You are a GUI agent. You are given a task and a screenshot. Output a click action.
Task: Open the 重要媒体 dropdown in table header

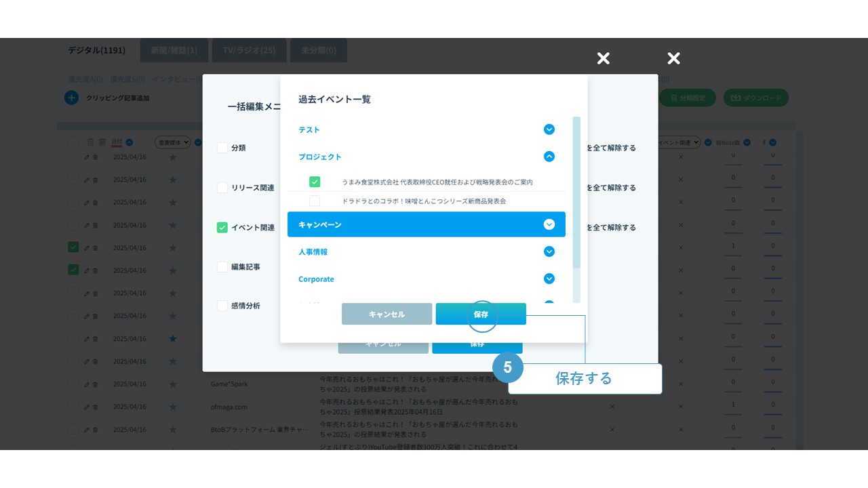(x=173, y=142)
